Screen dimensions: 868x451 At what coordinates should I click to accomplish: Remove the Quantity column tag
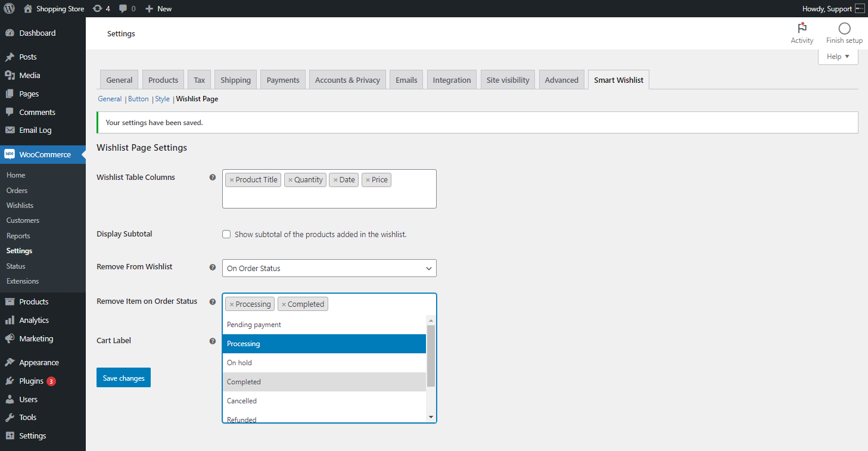[290, 180]
